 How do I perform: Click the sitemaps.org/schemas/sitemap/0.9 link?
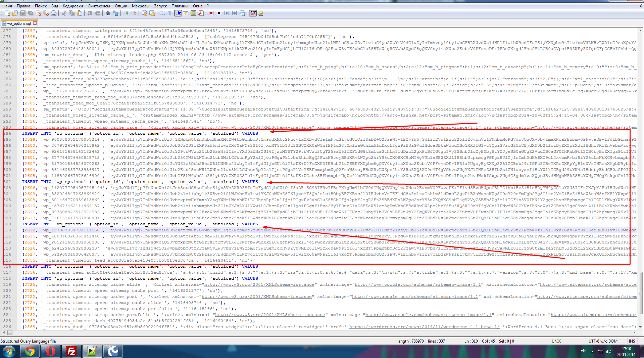point(257,115)
